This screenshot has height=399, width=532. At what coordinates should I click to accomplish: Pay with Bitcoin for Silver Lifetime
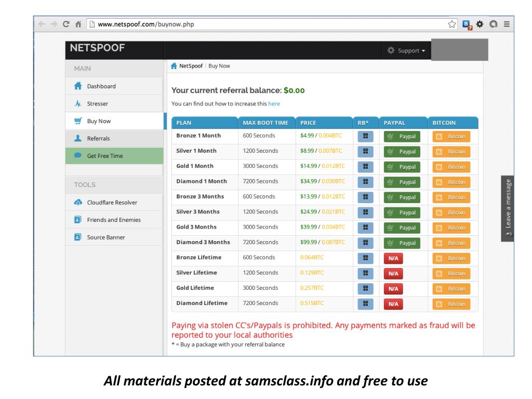pos(451,274)
